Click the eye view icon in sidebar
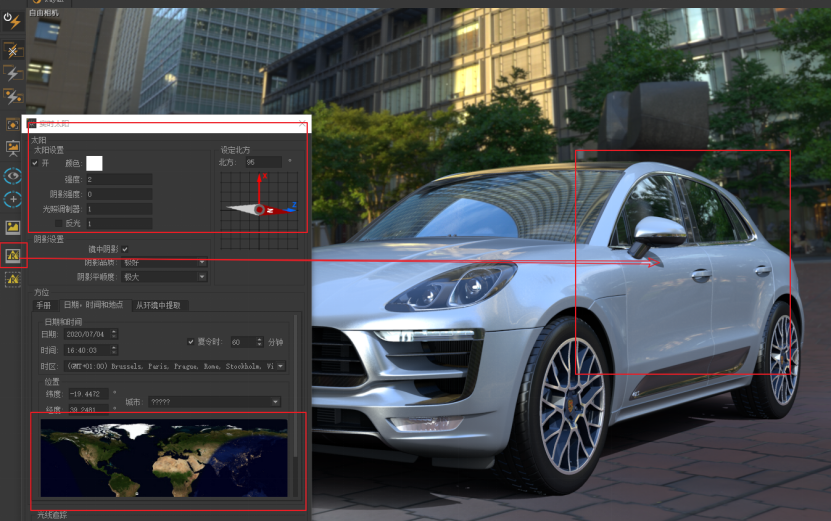 (x=13, y=175)
